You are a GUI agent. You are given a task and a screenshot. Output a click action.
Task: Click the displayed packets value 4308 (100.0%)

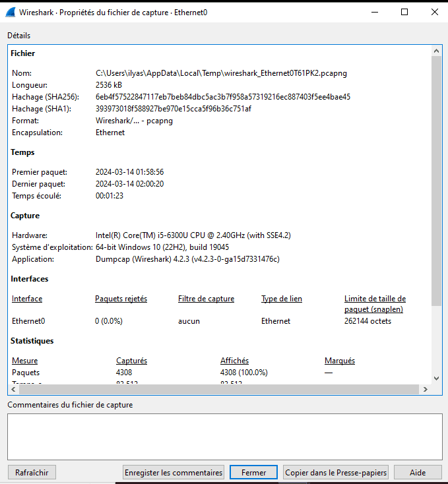tap(243, 373)
